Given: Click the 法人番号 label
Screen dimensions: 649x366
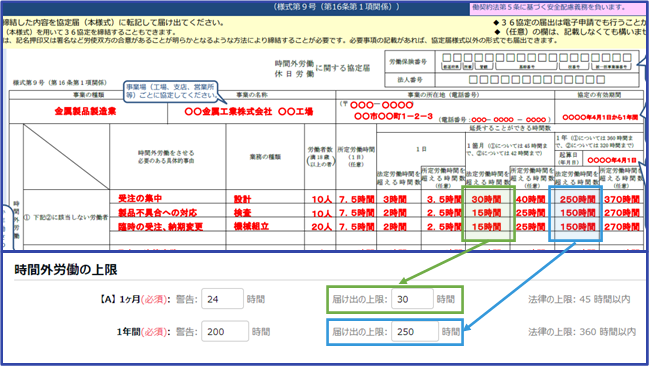Looking at the screenshot, I should pyautogui.click(x=410, y=79).
